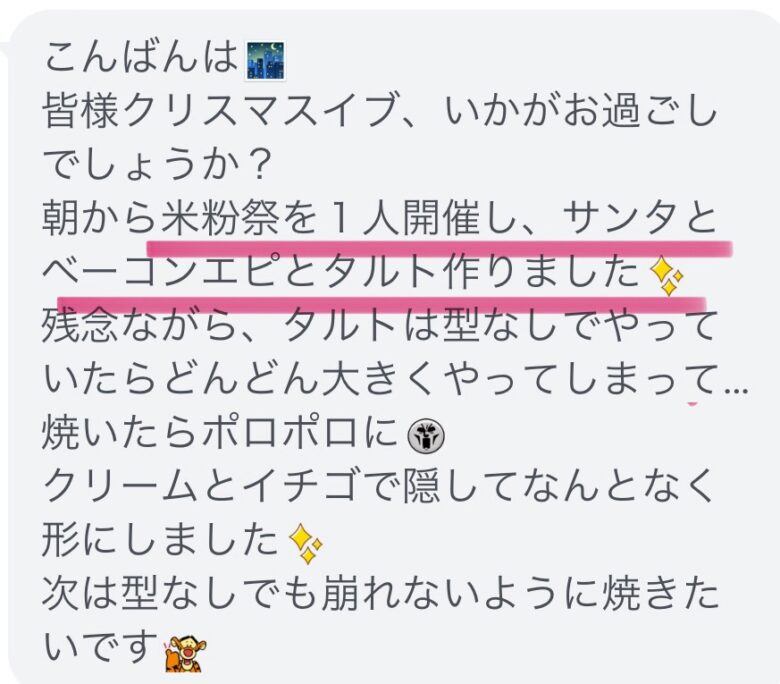Click the pink underline below ベーコンエピとタルト
Viewport: 780px width, 684px height.
tap(382, 303)
